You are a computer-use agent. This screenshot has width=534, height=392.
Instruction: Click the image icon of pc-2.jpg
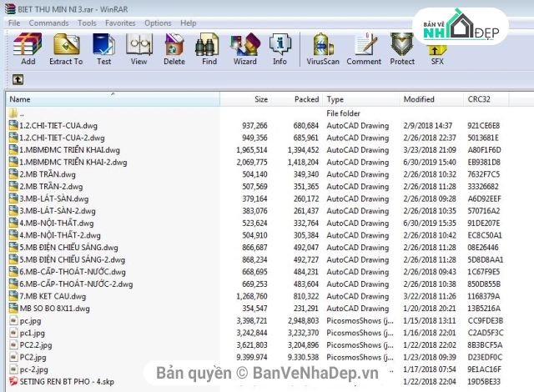click(x=13, y=369)
